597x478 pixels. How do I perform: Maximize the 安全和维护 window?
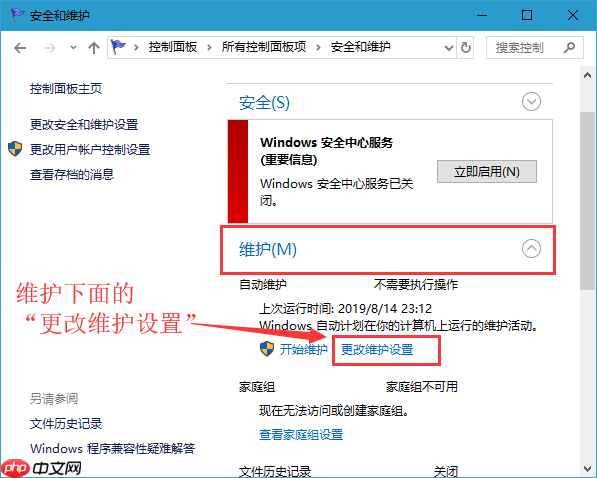(x=527, y=15)
